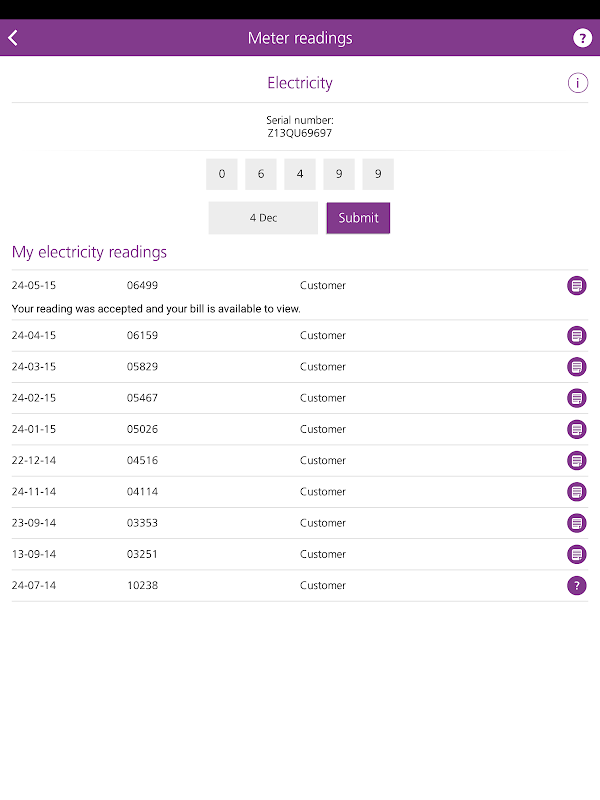Open help from the header question mark
Image resolution: width=600 pixels, height=800 pixels.
[583, 38]
